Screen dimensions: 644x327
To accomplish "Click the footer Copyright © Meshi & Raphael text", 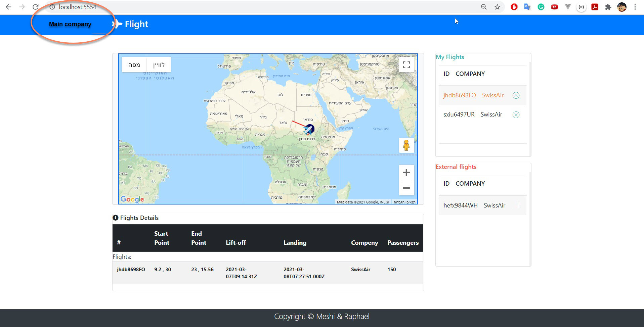I will 322,316.
